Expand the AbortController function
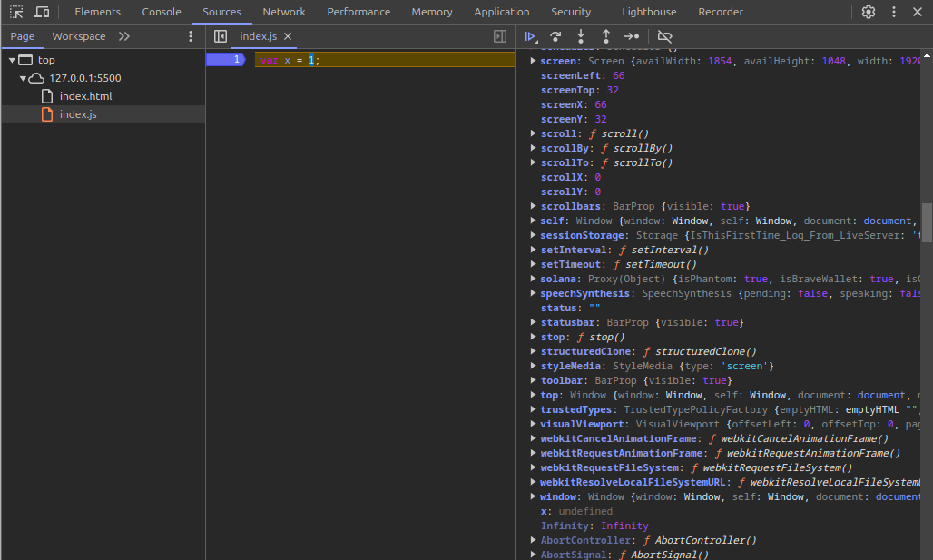Viewport: 933px width, 560px height. [533, 540]
